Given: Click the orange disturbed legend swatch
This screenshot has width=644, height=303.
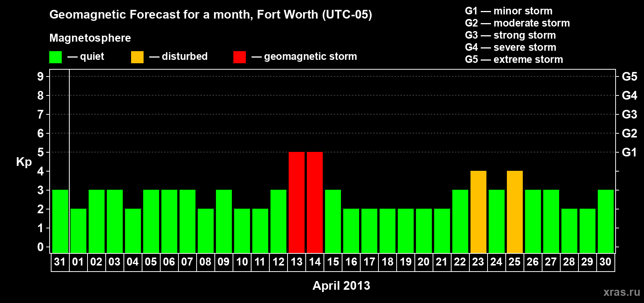Looking at the screenshot, I should 137,57.
